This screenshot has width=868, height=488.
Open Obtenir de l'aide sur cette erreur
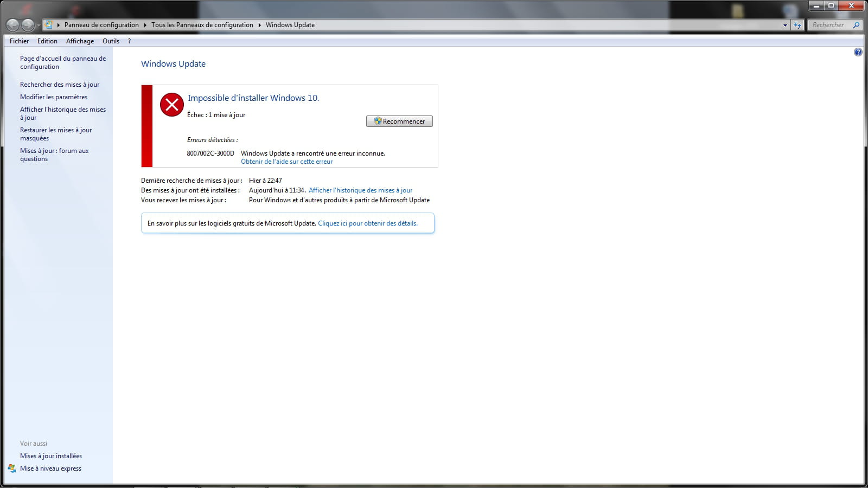(x=287, y=162)
